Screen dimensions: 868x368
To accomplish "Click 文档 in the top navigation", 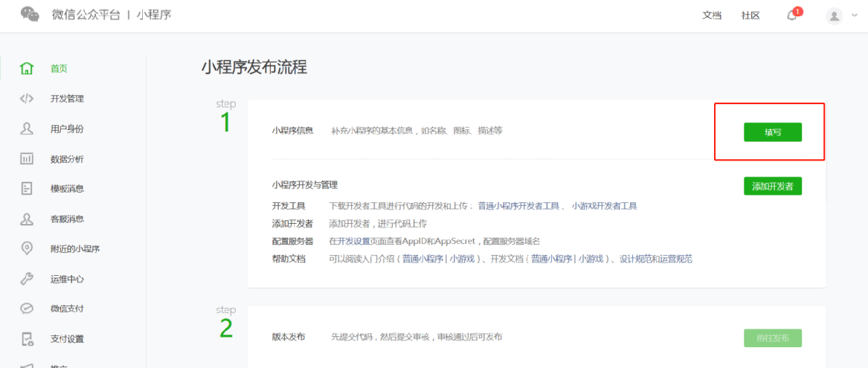I will pyautogui.click(x=712, y=16).
